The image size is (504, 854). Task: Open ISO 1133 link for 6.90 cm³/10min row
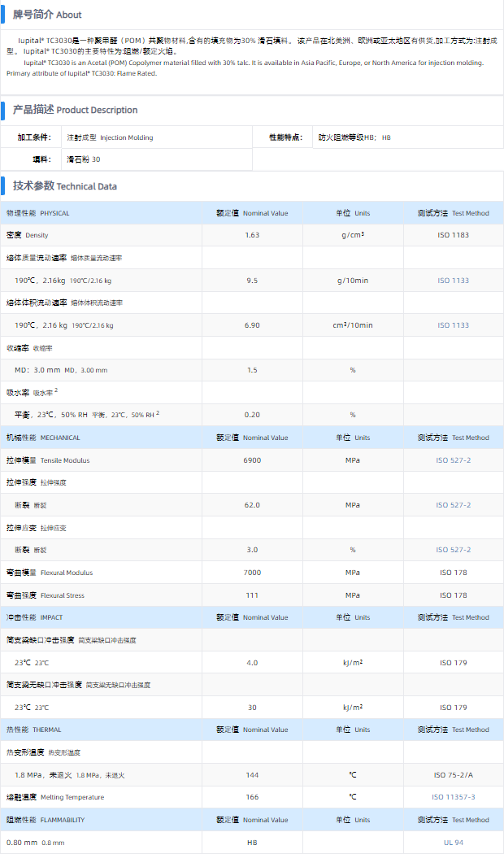(453, 325)
